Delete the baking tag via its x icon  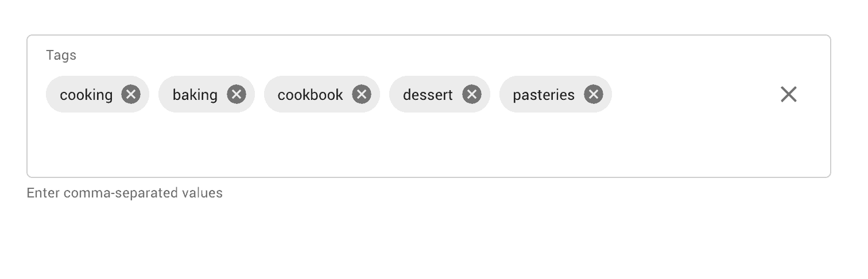236,94
